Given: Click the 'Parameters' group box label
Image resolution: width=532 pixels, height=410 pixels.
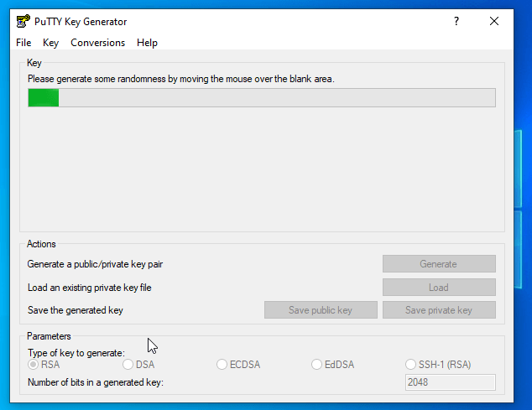Looking at the screenshot, I should 49,336.
